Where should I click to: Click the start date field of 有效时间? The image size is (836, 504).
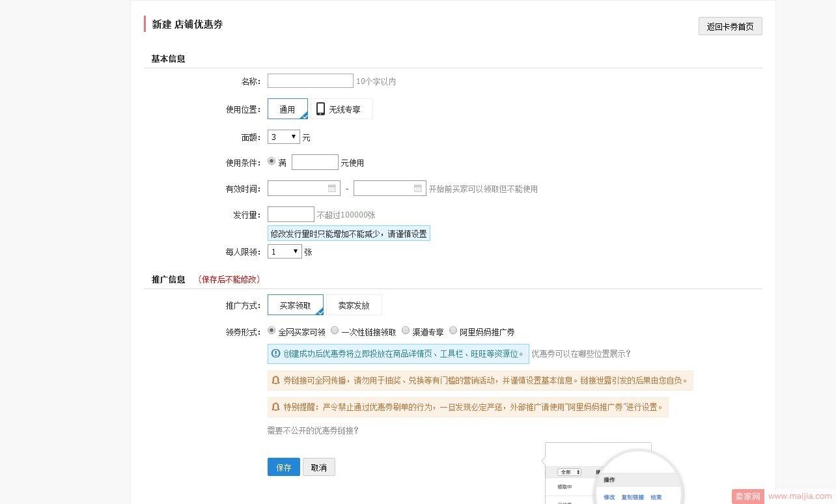303,188
